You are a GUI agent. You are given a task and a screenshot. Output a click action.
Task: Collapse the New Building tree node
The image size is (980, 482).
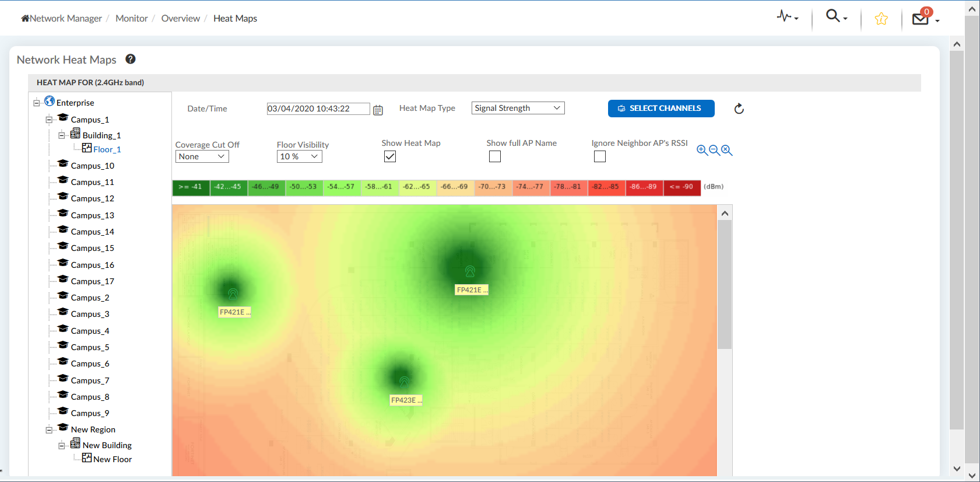(62, 445)
